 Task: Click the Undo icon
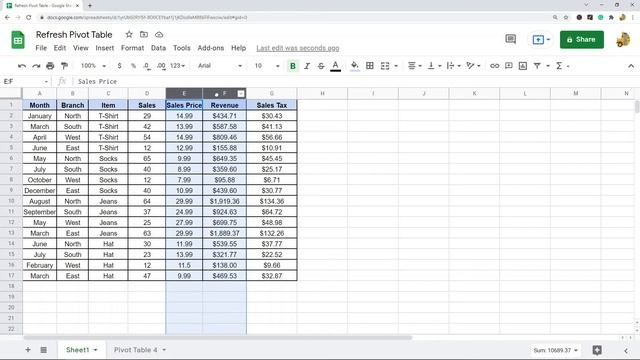pos(22,66)
